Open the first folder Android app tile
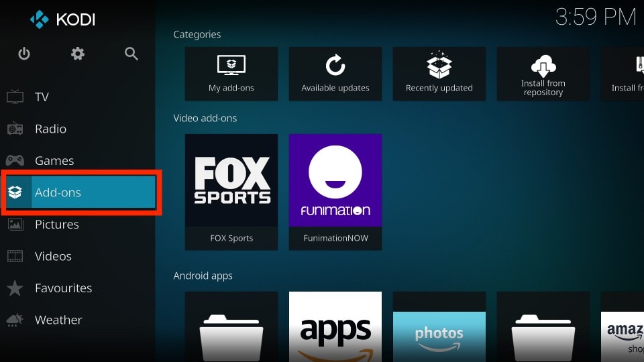The height and width of the screenshot is (362, 644). 231,326
